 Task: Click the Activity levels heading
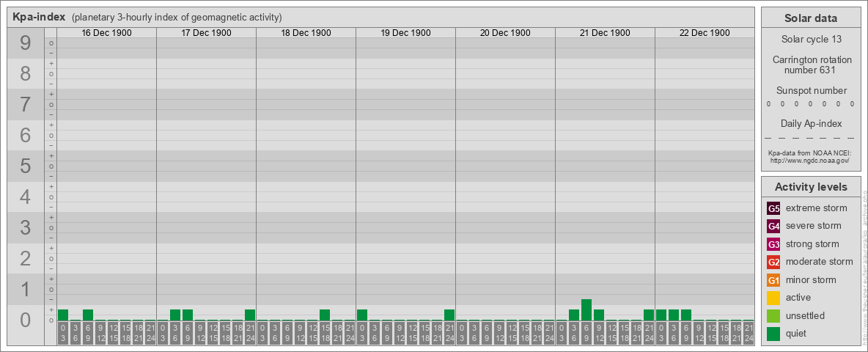point(811,187)
